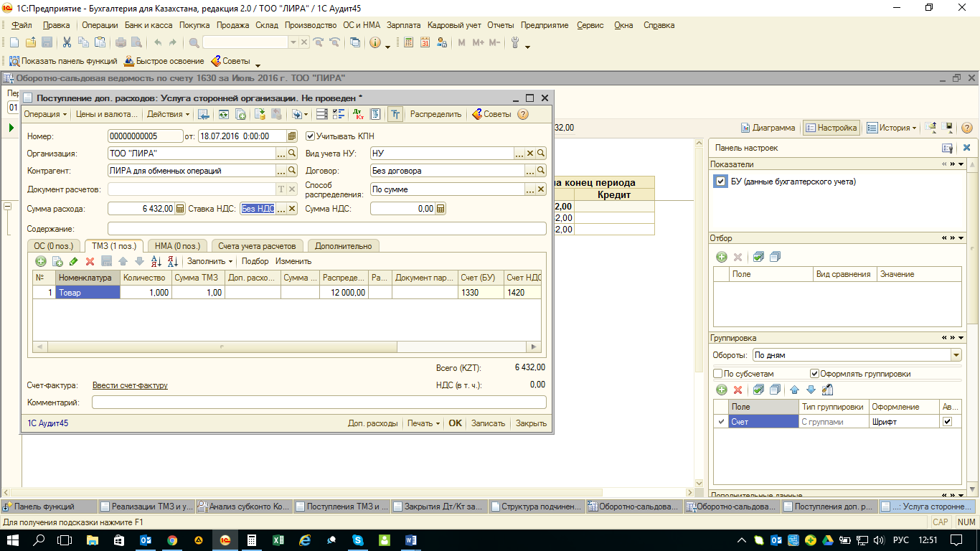This screenshot has width=980, height=551.
Task: Open Excel from Windows taskbar
Action: tap(278, 540)
